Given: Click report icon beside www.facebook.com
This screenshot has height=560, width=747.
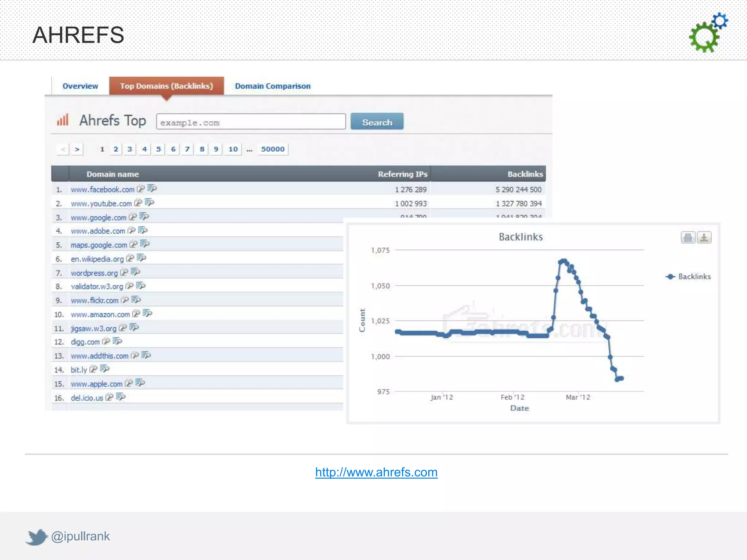Looking at the screenshot, I should click(x=152, y=188).
